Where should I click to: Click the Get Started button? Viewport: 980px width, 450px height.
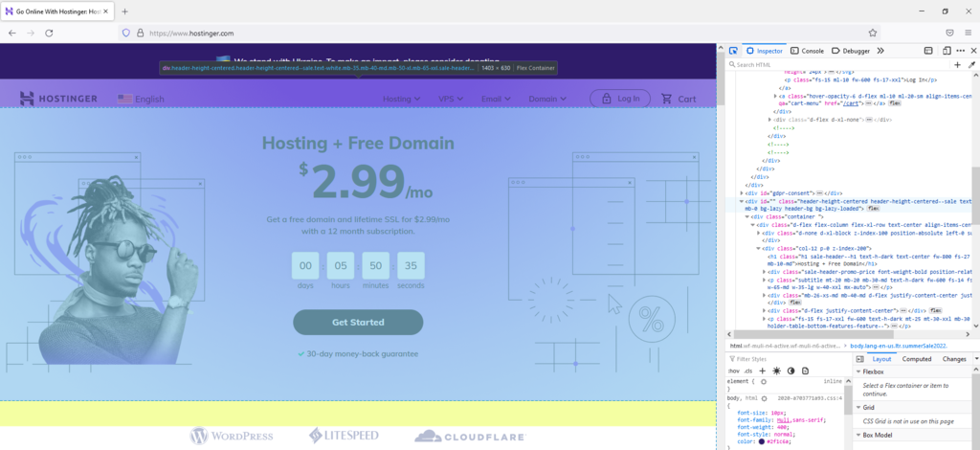(x=358, y=323)
